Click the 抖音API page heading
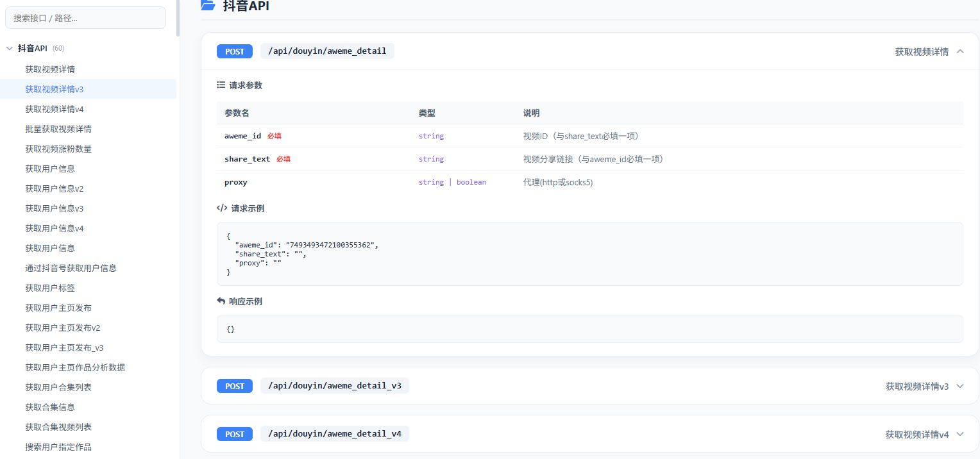 tap(246, 6)
